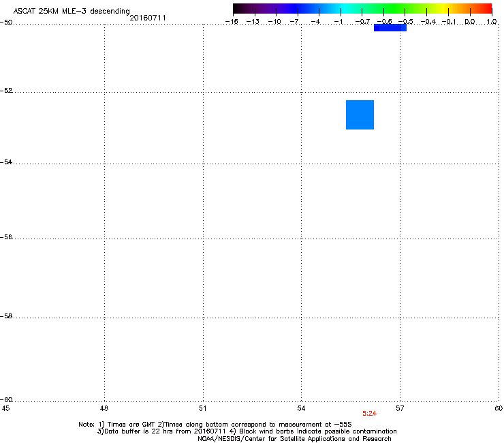Screen dimensions: 504x443
Task: Click the 51 longitude axis label
Action: point(202,408)
